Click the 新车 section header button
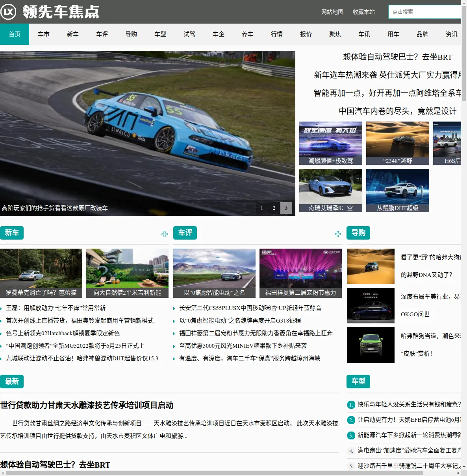467x476 pixels. point(12,233)
